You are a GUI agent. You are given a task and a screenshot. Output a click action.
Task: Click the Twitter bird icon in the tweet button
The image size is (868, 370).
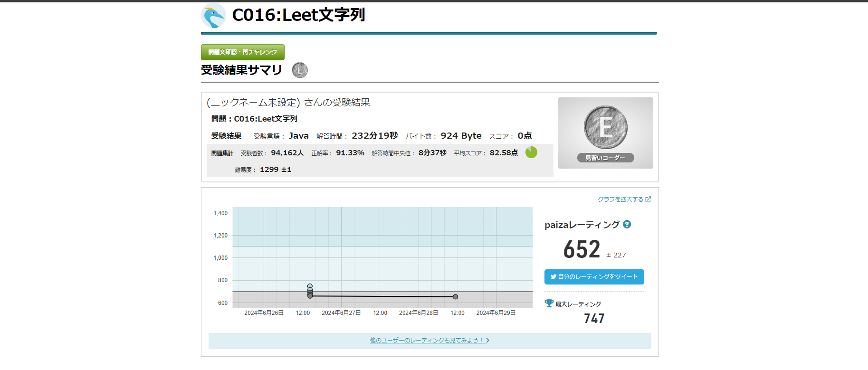[x=553, y=277]
